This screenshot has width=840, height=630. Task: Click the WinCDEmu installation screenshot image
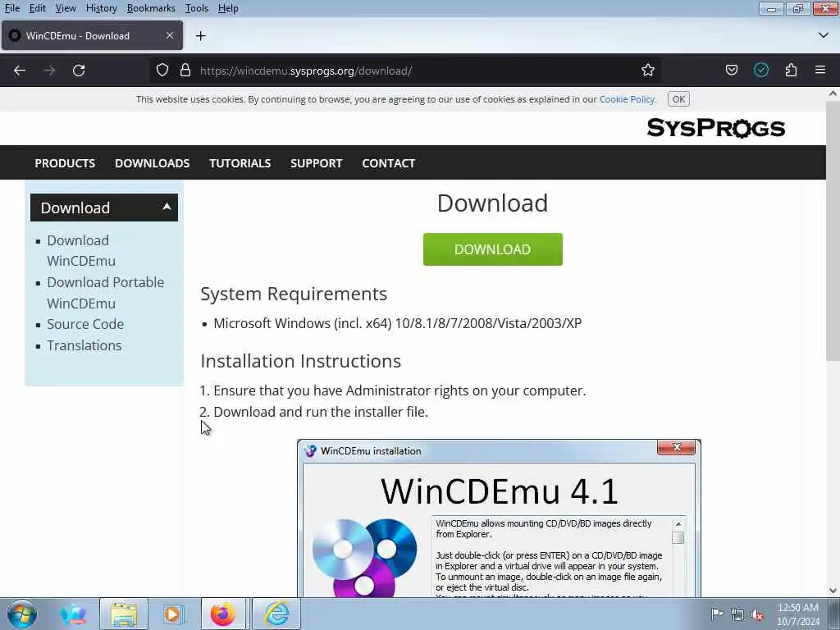[x=499, y=518]
